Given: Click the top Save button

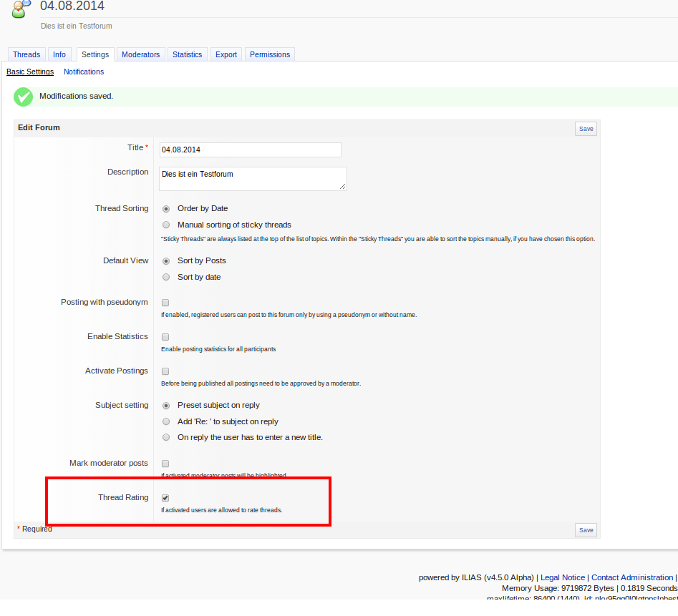Looking at the screenshot, I should pyautogui.click(x=586, y=129).
